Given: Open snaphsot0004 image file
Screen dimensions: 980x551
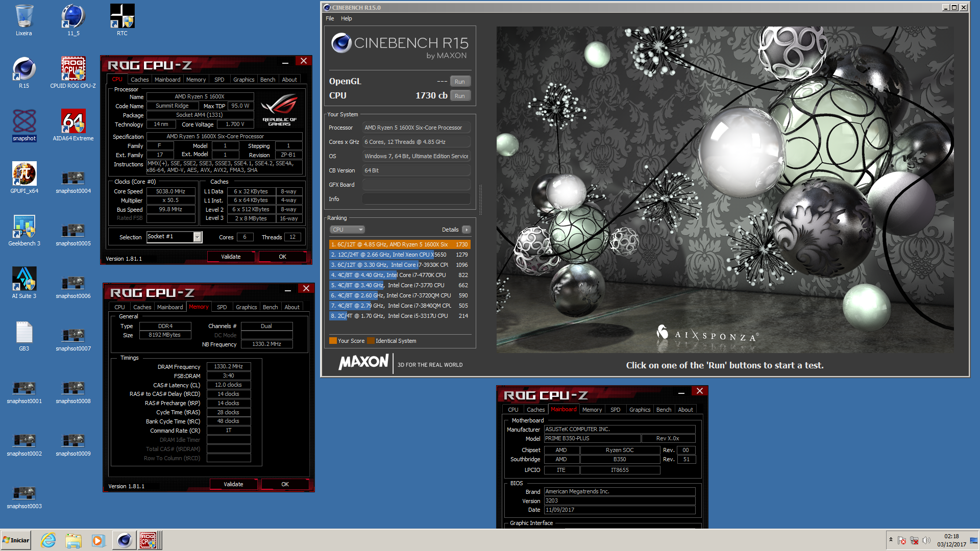Looking at the screenshot, I should (73, 182).
